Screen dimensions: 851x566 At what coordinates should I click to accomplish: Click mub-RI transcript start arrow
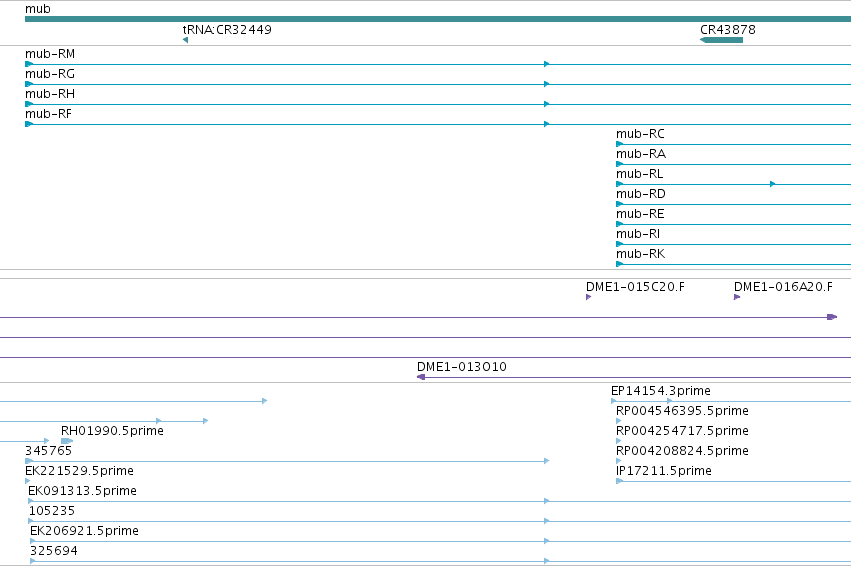(619, 245)
